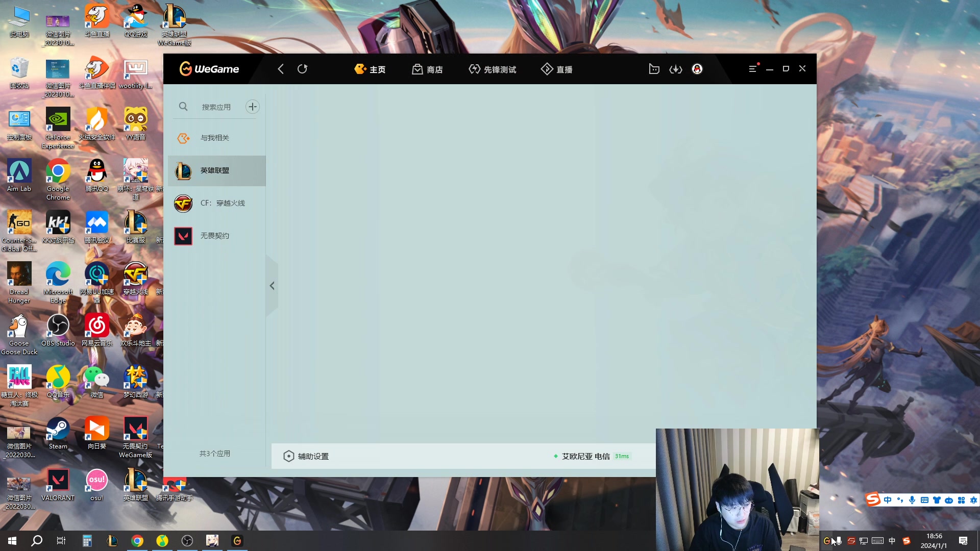The height and width of the screenshot is (551, 980).
Task: Open the 腾讯会议 desktop icon
Action: pyautogui.click(x=97, y=228)
